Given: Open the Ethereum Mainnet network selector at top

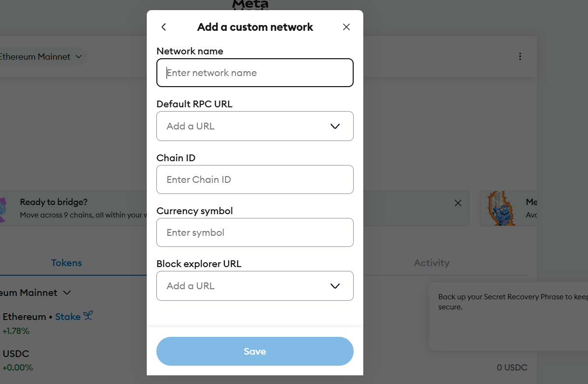Looking at the screenshot, I should pyautogui.click(x=41, y=57).
